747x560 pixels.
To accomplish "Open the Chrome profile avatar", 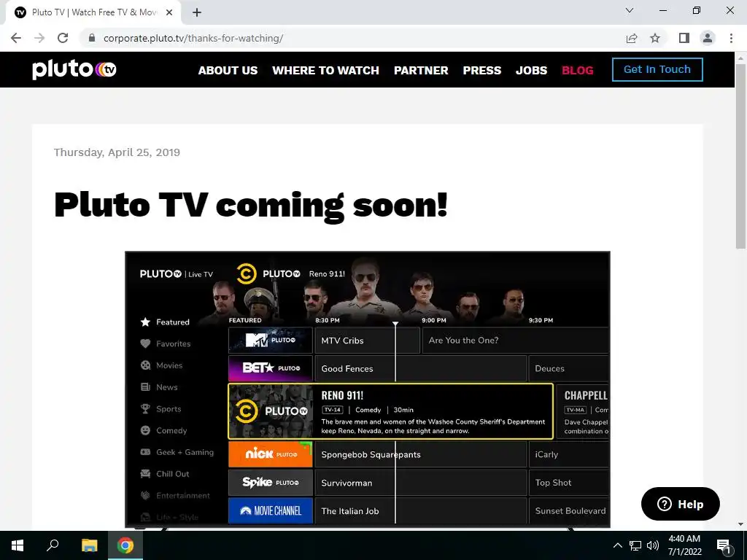I will point(708,38).
